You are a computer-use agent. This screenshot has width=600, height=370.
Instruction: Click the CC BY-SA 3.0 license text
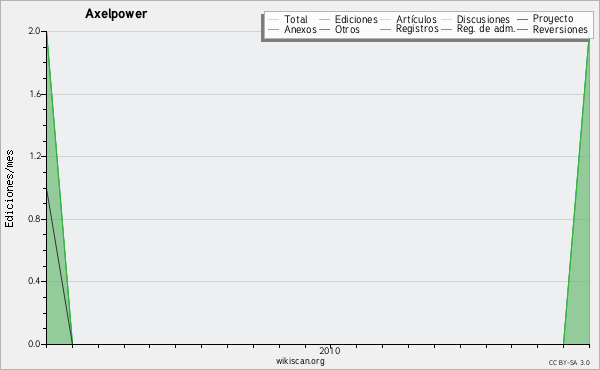point(569,362)
